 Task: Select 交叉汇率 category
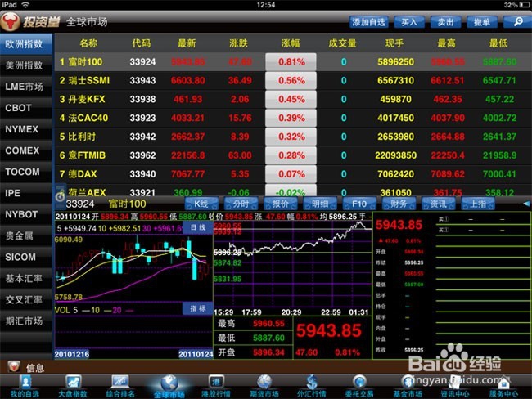coord(26,300)
